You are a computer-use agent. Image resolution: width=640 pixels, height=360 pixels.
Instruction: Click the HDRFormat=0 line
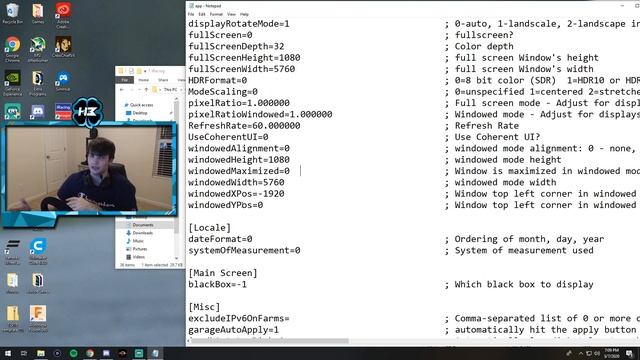pyautogui.click(x=218, y=80)
